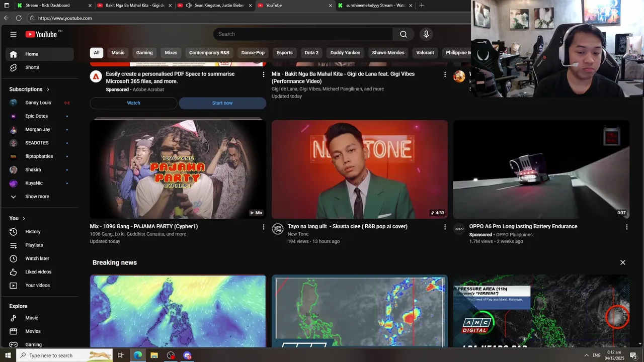
Task: Select the Contemporary R&B filter chip
Action: point(209,53)
